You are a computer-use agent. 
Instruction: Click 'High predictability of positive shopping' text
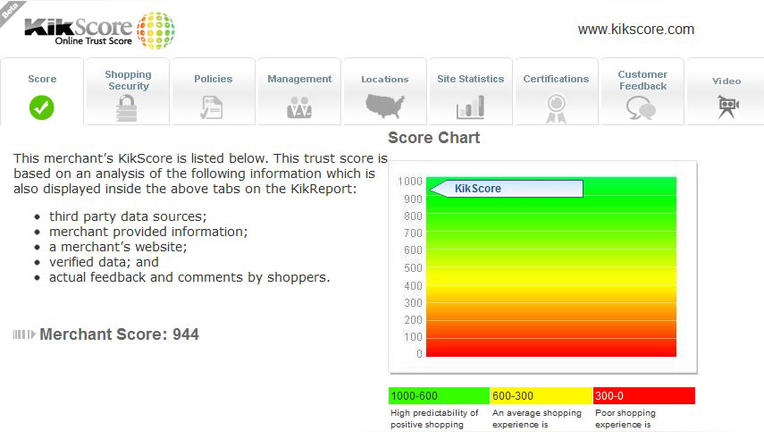[434, 419]
